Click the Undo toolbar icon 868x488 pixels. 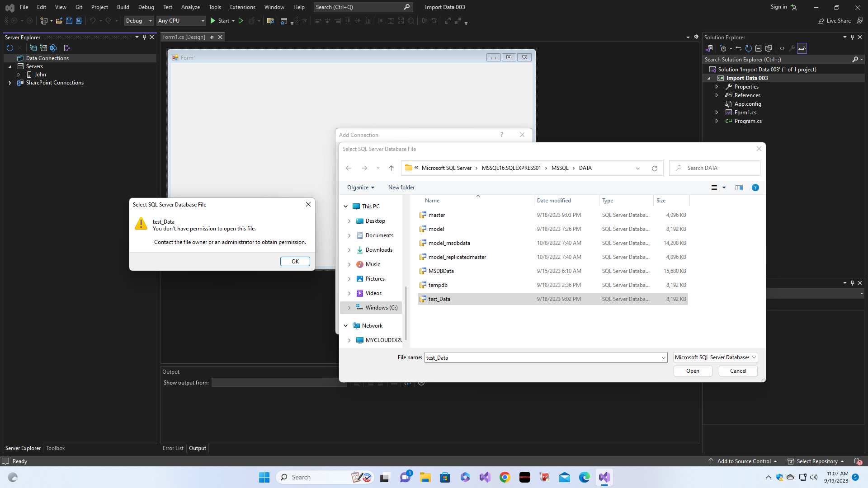pyautogui.click(x=92, y=21)
